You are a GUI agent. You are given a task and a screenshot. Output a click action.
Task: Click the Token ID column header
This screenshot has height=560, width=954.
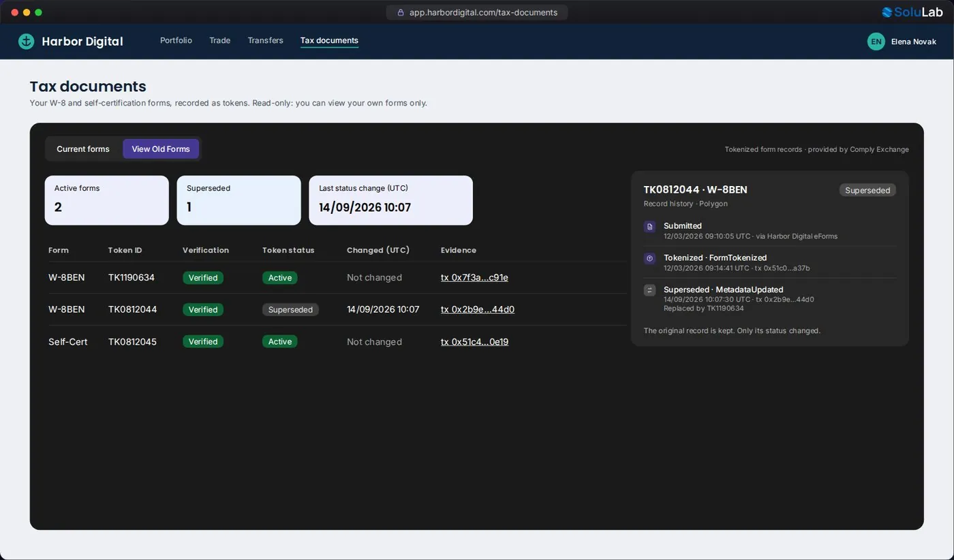125,250
